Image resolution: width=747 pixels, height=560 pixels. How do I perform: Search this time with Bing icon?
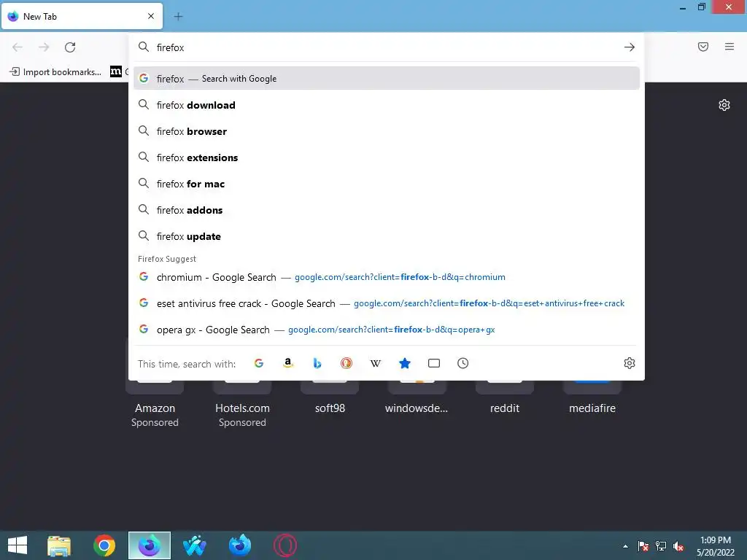pyautogui.click(x=317, y=363)
